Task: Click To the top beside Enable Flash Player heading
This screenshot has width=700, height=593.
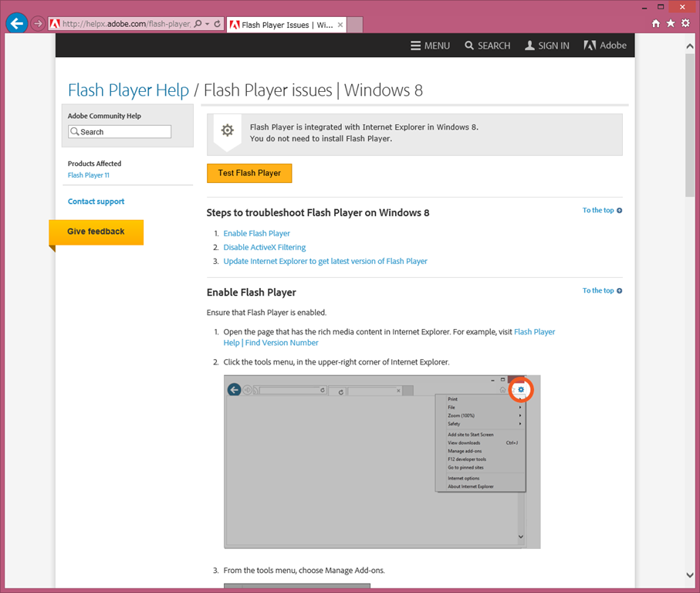Action: pyautogui.click(x=602, y=290)
